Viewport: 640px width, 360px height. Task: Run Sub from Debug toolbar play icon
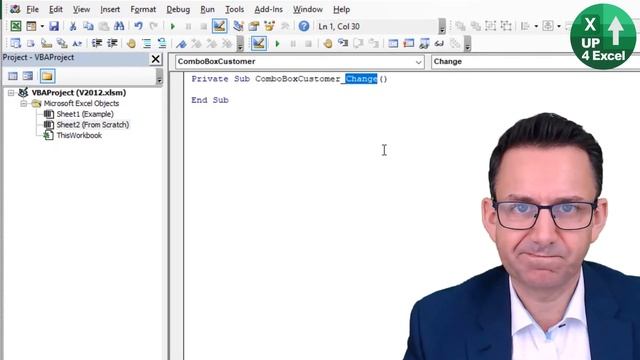point(278,44)
